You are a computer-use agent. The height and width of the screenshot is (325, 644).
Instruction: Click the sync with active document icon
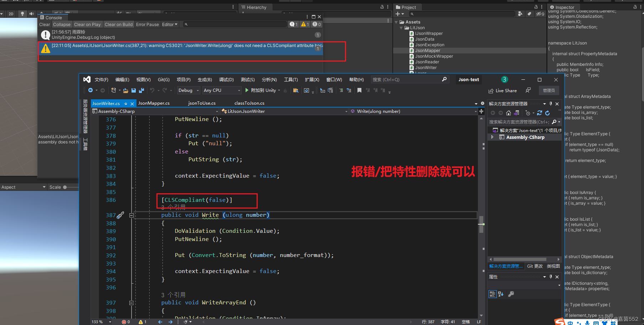click(x=540, y=113)
